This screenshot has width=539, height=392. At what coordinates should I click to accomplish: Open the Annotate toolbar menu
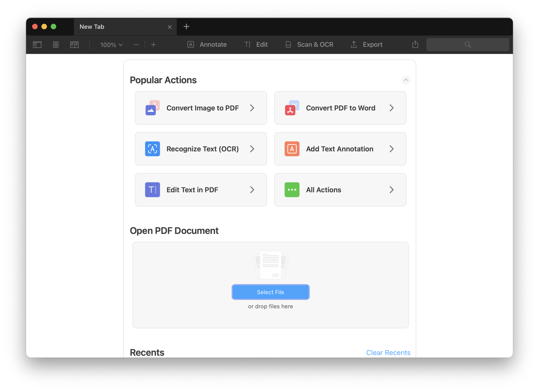point(207,45)
